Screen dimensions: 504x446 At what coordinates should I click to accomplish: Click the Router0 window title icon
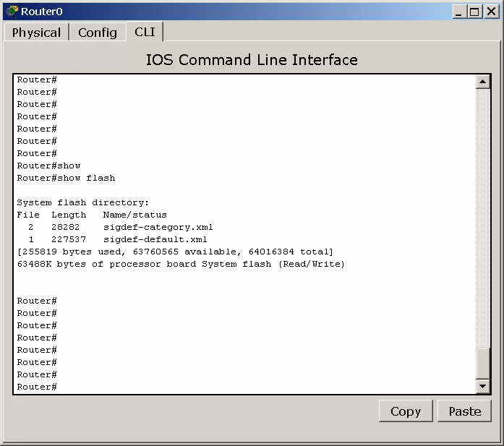(x=12, y=11)
